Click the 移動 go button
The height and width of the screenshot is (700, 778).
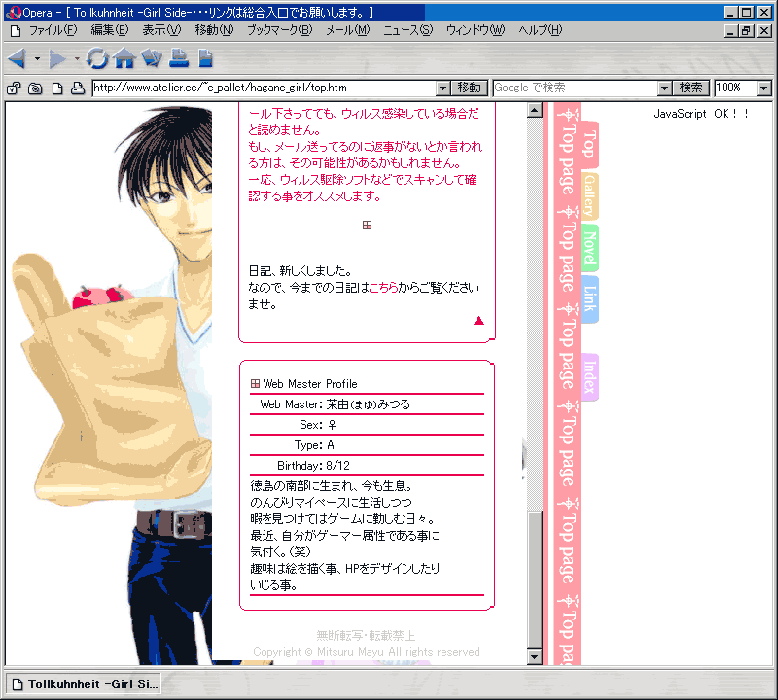pos(470,87)
